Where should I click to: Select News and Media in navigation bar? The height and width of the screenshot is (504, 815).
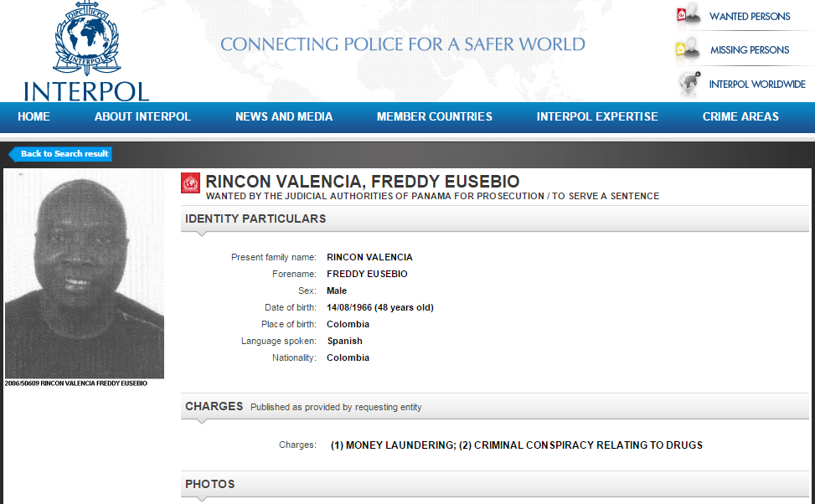coord(284,116)
